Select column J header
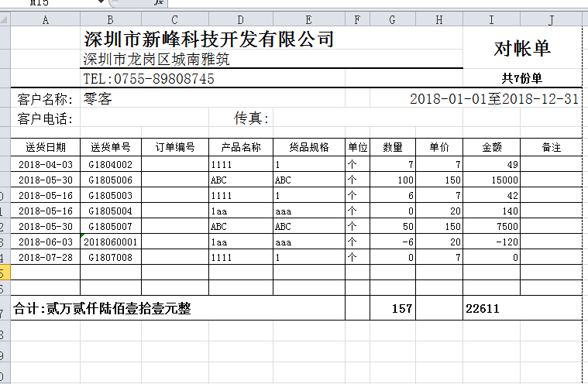 552,19
